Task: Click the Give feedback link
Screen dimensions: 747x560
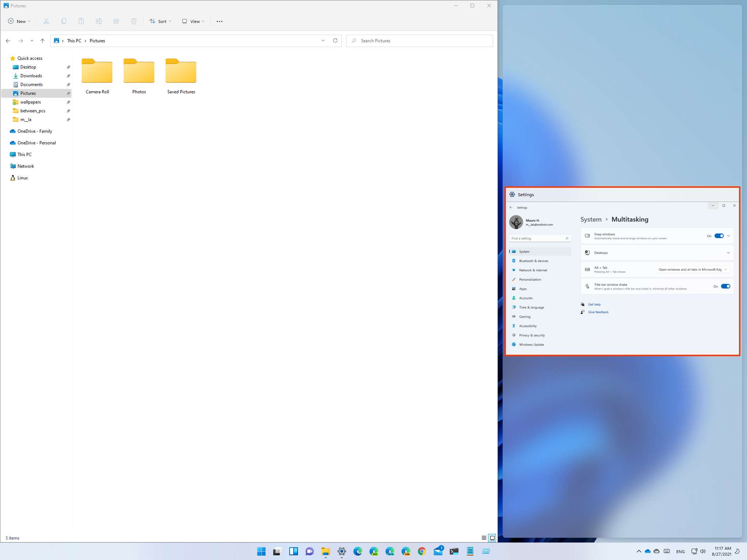Action: click(x=598, y=312)
